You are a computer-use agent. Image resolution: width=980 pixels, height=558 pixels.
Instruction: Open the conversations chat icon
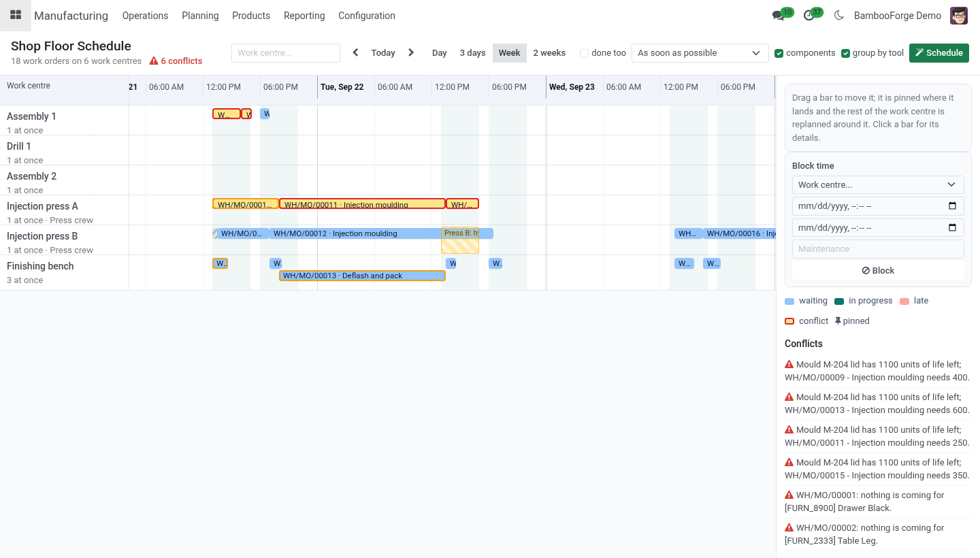(x=778, y=16)
